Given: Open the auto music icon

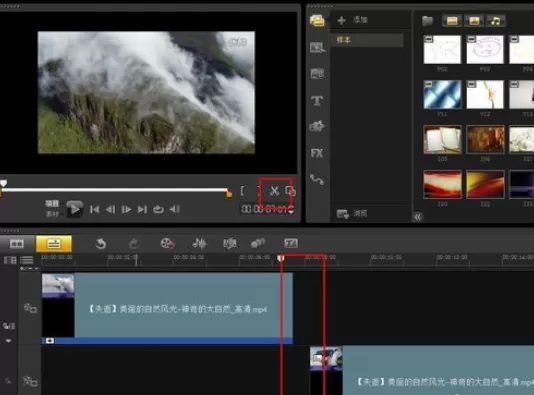Looking at the screenshot, I should [230, 243].
